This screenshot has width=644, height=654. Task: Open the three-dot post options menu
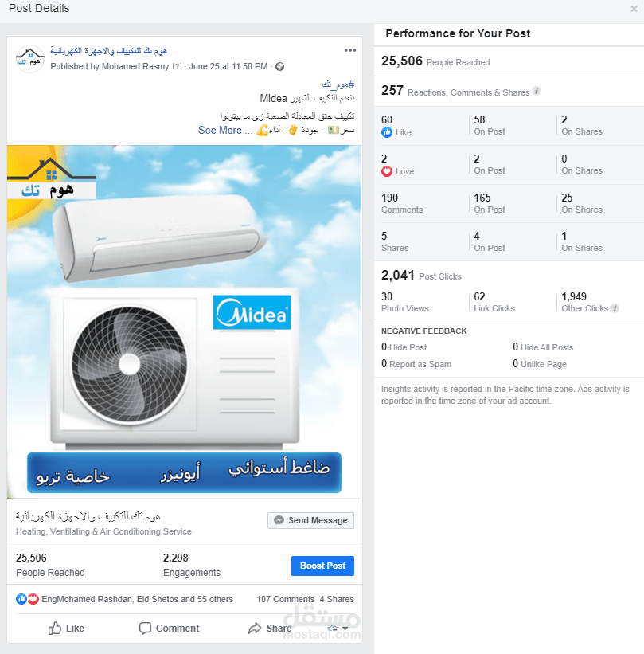[349, 50]
